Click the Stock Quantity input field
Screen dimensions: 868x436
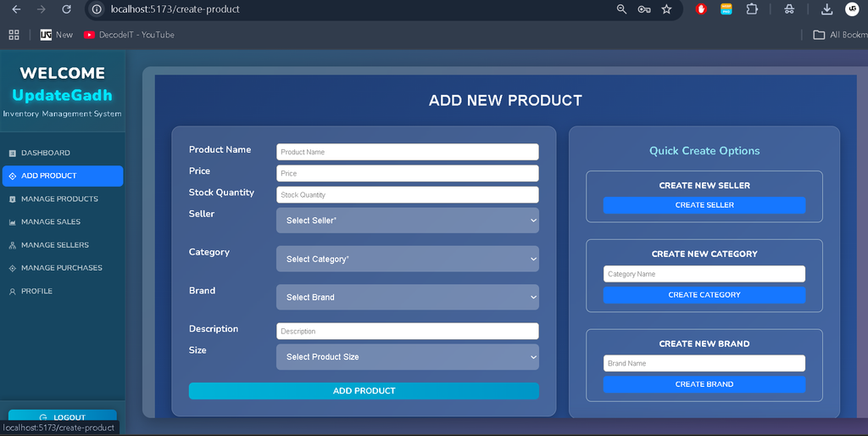pos(408,194)
